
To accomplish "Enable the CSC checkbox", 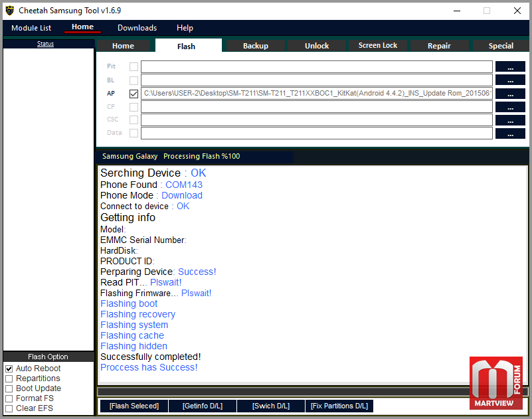I will click(133, 120).
